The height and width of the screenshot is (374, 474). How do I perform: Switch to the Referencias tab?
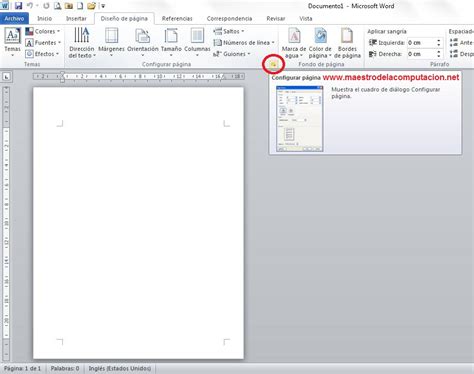click(x=177, y=18)
